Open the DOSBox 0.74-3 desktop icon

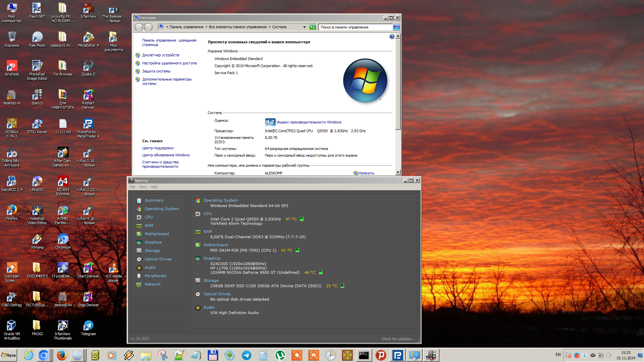pos(12,128)
